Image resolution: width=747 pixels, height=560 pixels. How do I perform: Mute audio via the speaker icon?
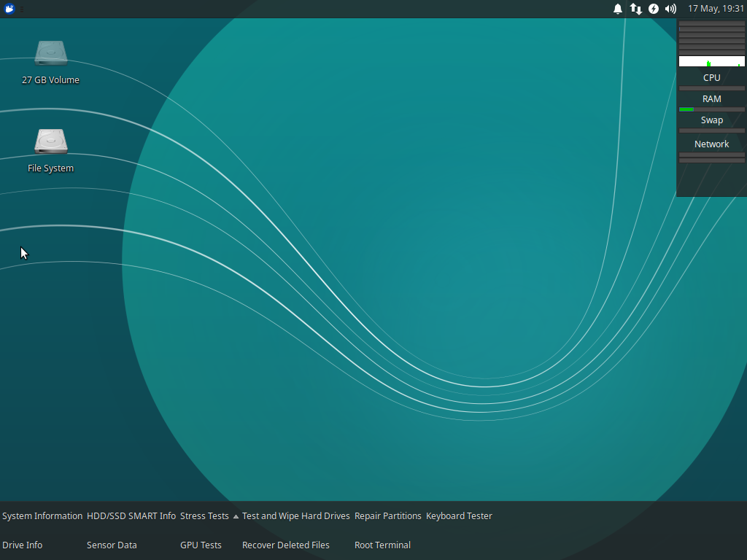[x=670, y=9]
